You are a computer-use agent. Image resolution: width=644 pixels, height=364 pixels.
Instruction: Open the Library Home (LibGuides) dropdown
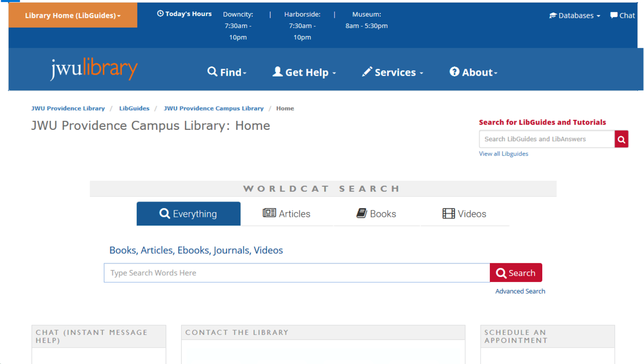[x=73, y=15]
